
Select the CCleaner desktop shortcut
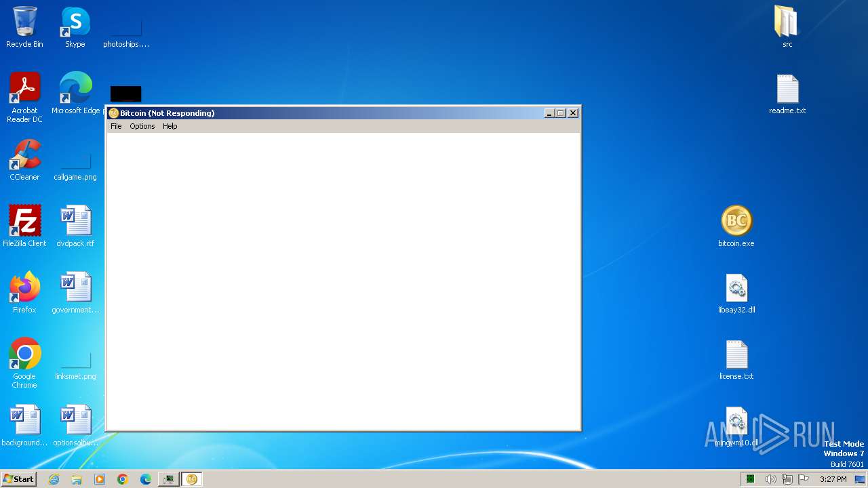coord(24,160)
